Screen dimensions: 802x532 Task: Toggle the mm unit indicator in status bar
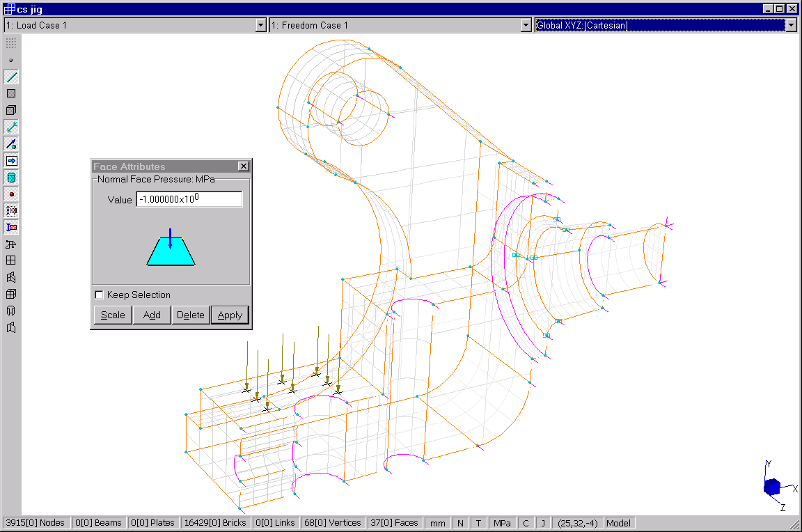tap(438, 523)
